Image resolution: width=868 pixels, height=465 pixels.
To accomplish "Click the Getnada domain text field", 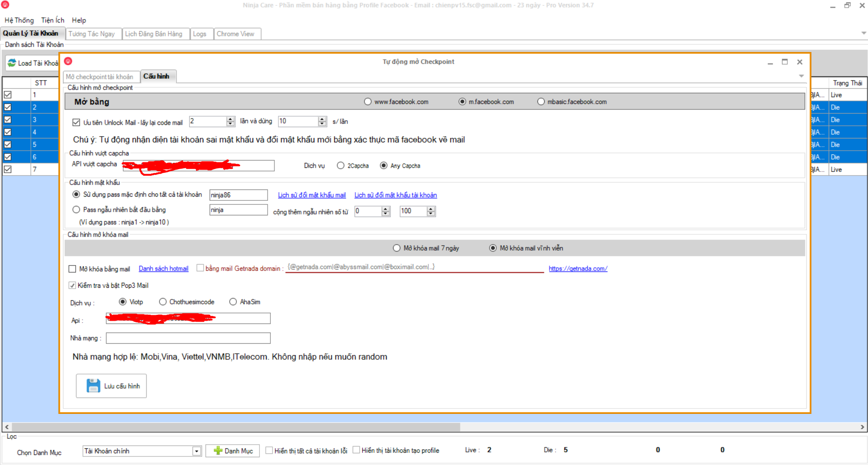I will (x=414, y=267).
